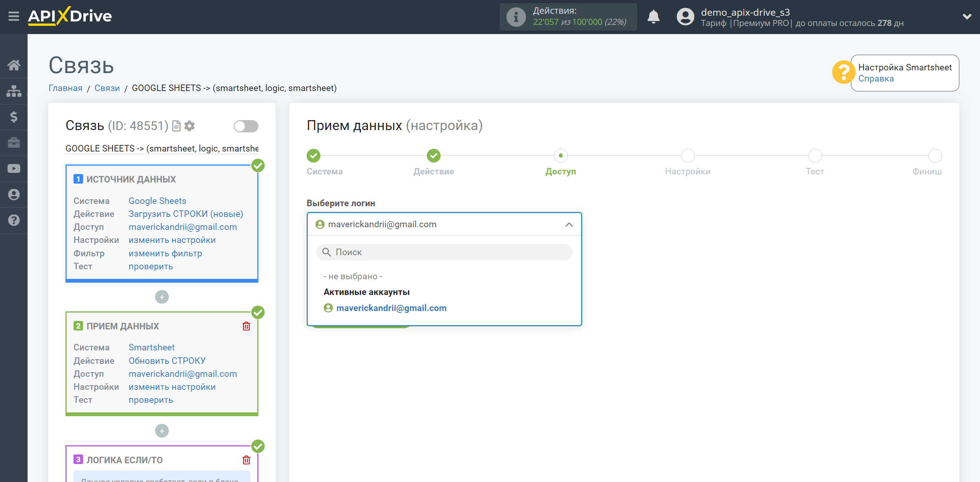
Task: Open the briefcase sidebar icon
Action: point(14,143)
